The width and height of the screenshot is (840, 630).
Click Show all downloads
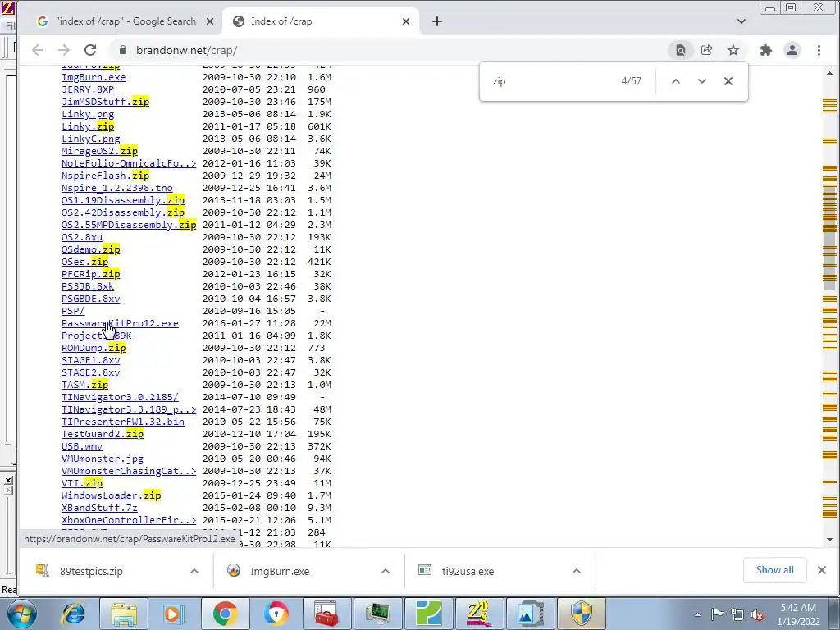(x=774, y=570)
